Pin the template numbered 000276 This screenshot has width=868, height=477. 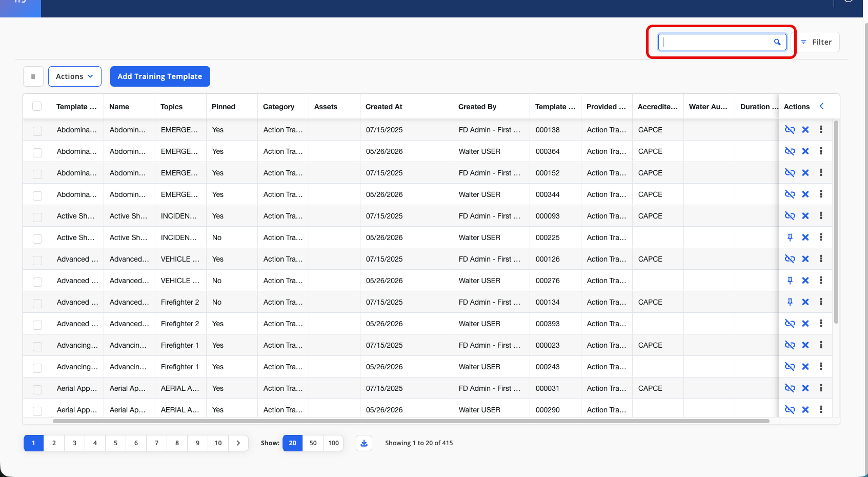[x=790, y=281]
